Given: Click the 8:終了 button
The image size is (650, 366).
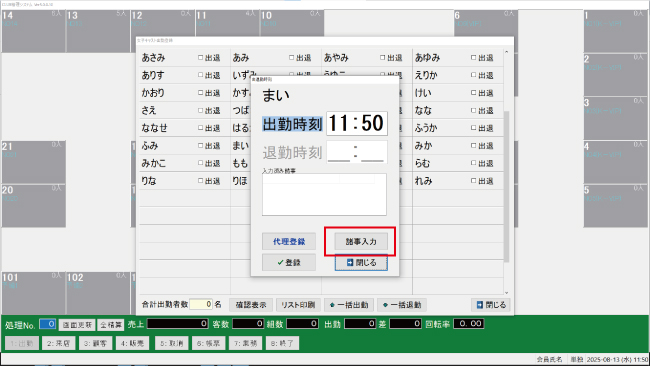Looking at the screenshot, I should [x=282, y=343].
